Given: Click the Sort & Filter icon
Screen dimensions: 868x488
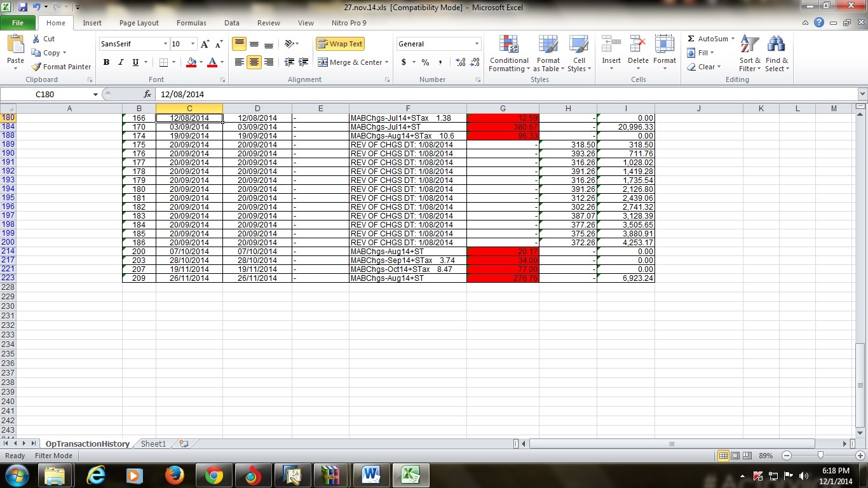Looking at the screenshot, I should [x=750, y=54].
